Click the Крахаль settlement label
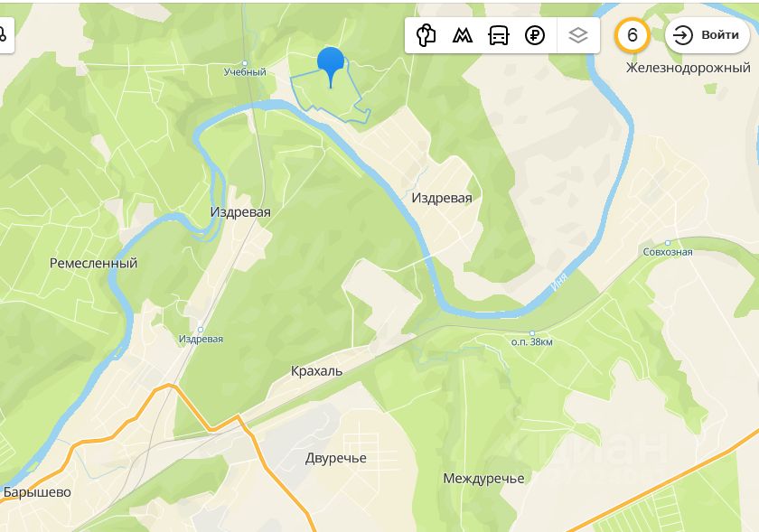The width and height of the screenshot is (759, 532). [x=316, y=371]
